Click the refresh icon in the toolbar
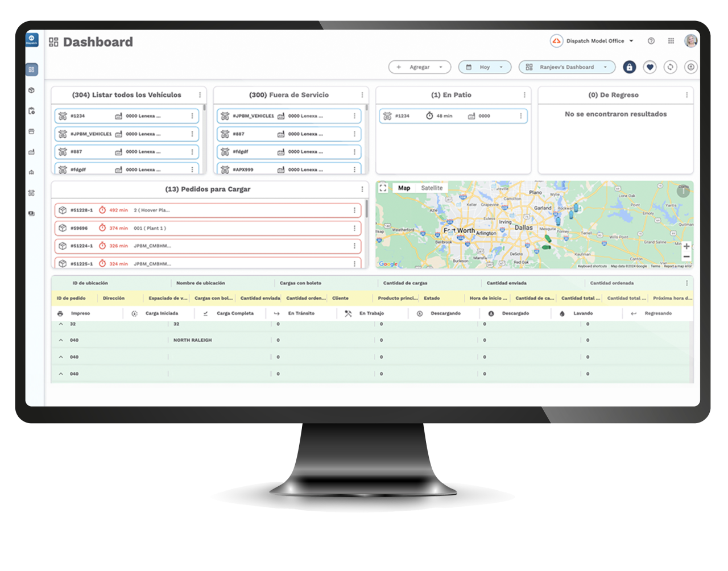Viewport: 728px width, 571px height. pyautogui.click(x=671, y=67)
